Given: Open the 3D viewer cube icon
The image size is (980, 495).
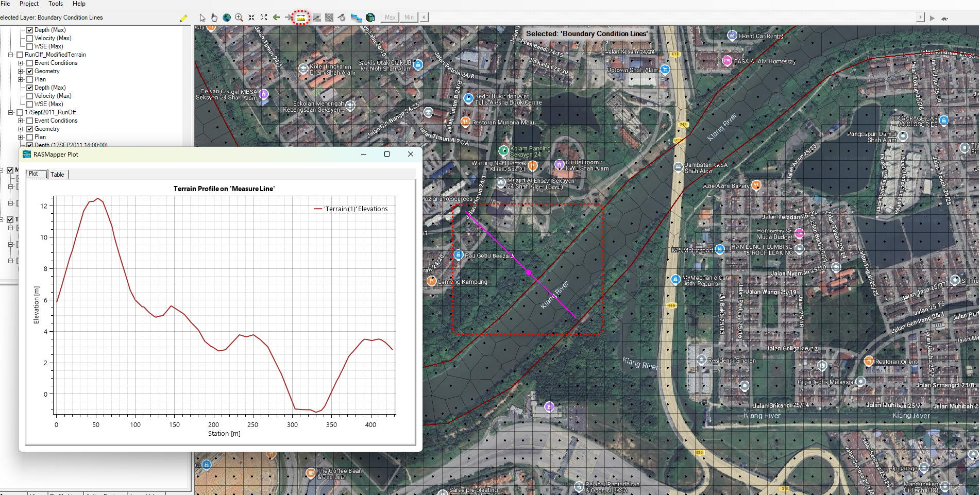Looking at the screenshot, I should coord(370,18).
